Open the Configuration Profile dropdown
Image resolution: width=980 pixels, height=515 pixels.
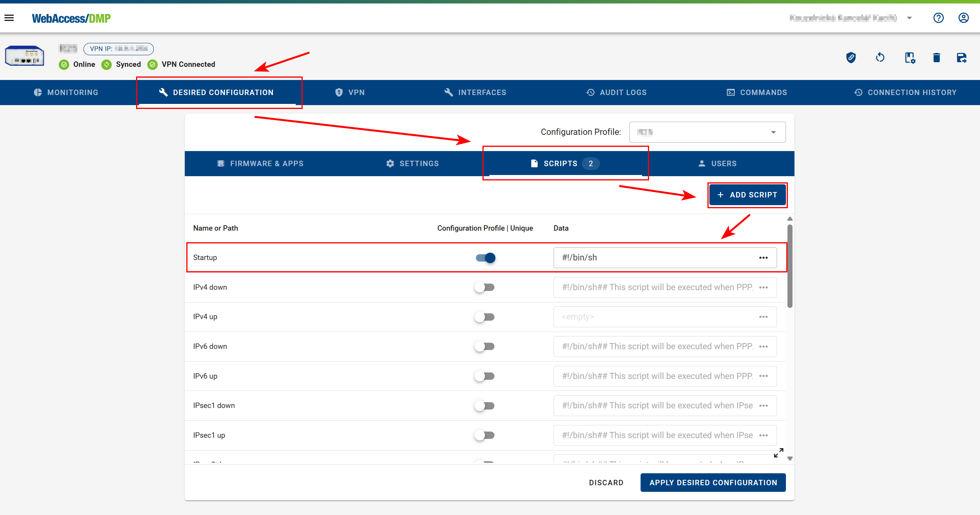pos(707,132)
